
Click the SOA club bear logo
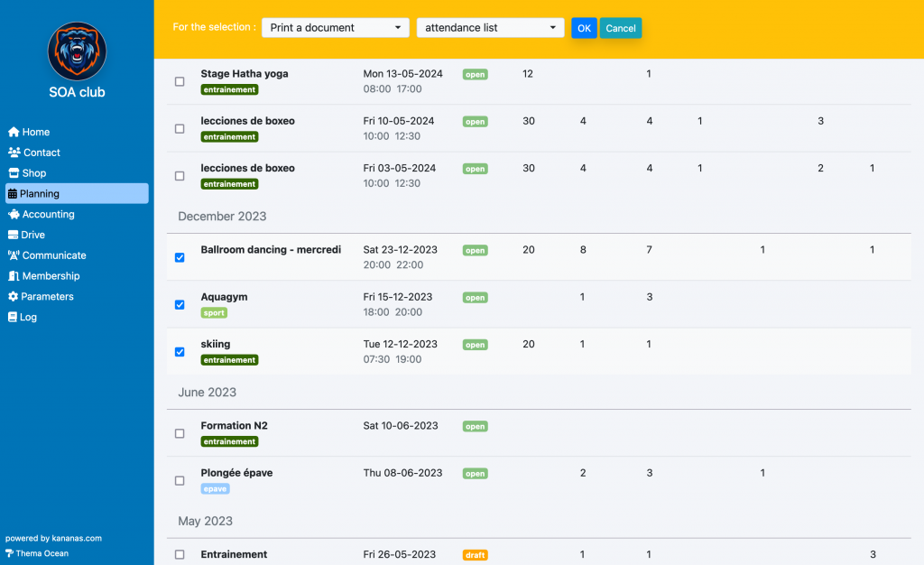77,51
